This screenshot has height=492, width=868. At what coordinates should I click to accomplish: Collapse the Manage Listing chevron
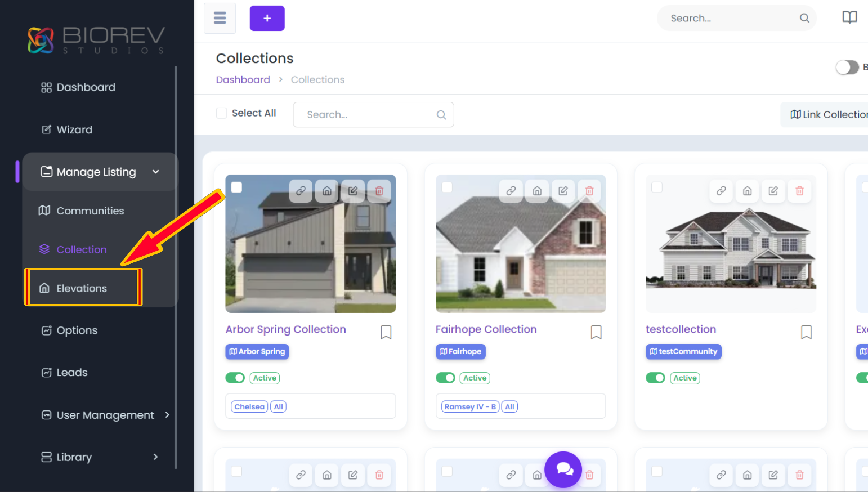point(156,172)
